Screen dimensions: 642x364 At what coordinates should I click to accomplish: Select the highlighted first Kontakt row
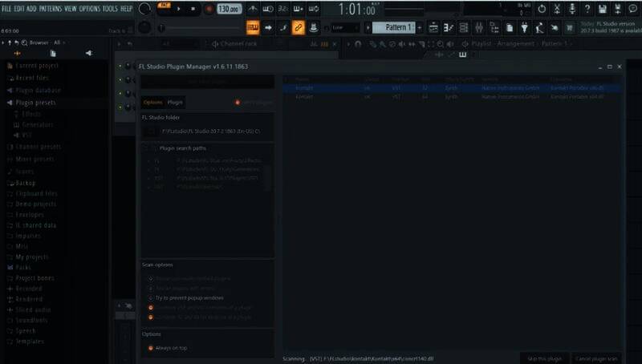tap(453, 88)
